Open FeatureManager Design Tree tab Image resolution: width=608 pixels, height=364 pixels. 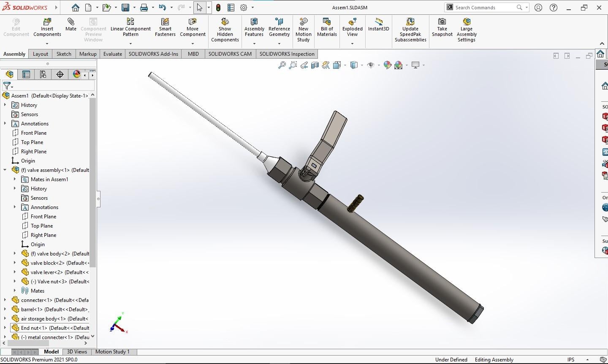click(9, 74)
